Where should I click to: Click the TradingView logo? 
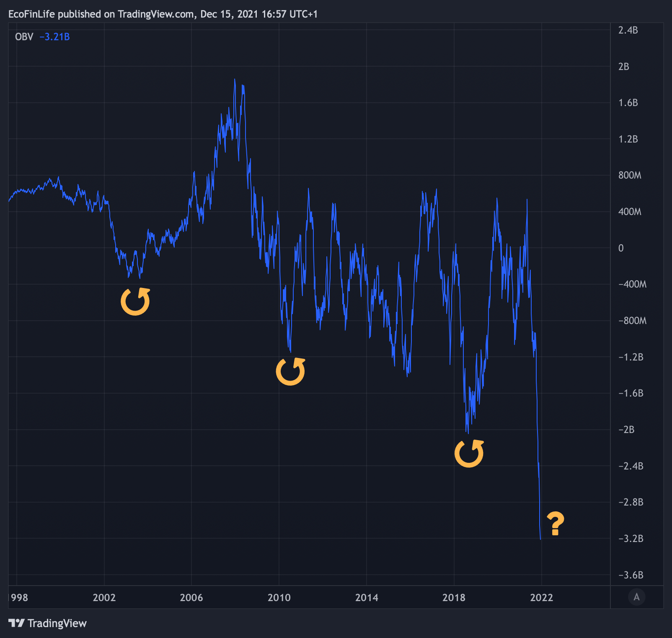(x=47, y=623)
